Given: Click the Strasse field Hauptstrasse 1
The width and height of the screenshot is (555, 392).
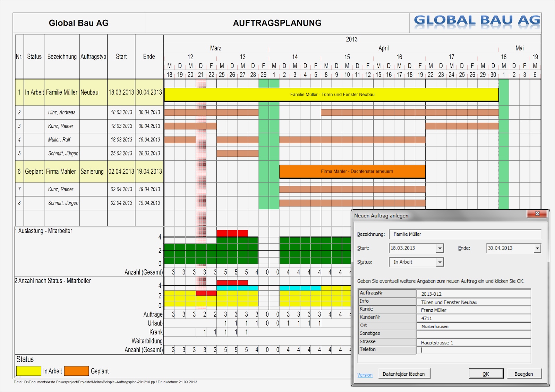Looking at the screenshot, I should tap(473, 342).
